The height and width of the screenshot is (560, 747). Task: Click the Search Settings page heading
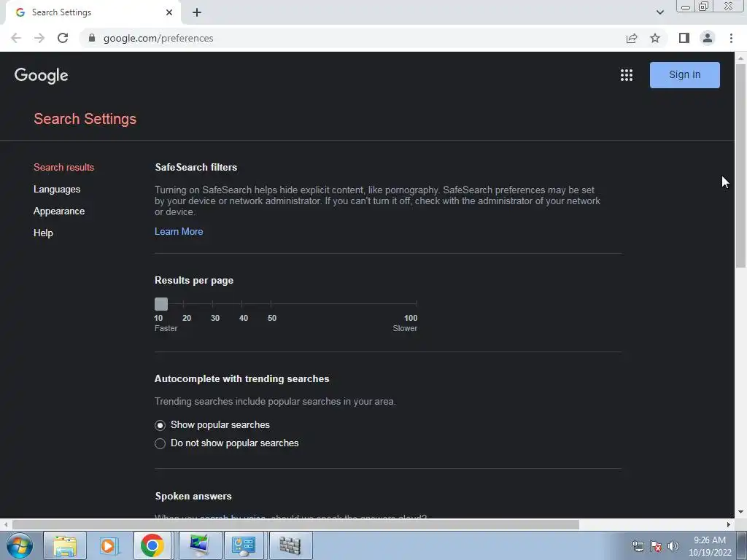[85, 119]
